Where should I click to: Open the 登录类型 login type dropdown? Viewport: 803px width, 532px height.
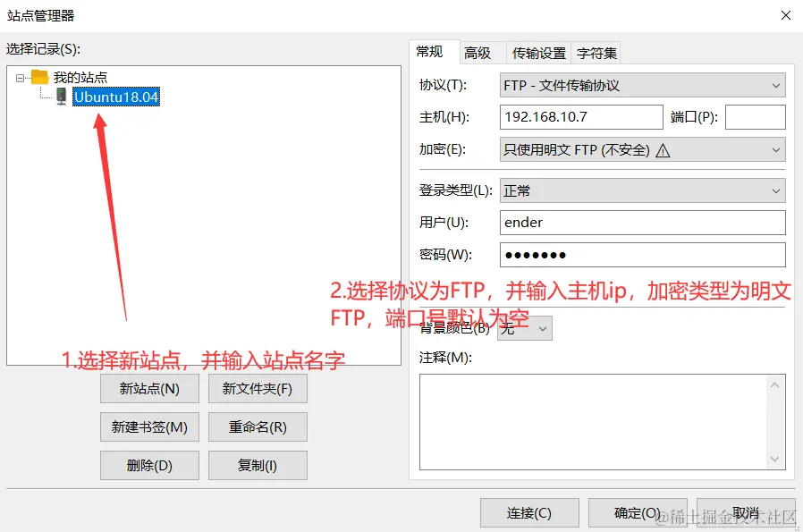tap(779, 190)
